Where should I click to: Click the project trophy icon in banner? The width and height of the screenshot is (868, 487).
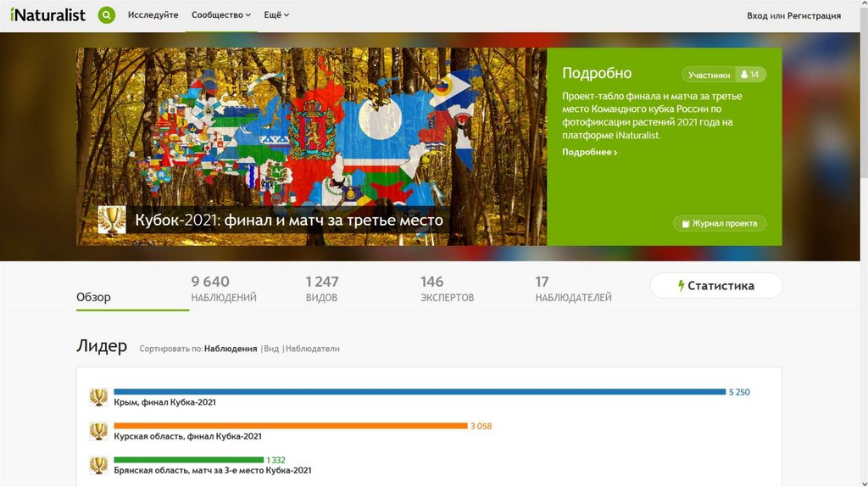click(112, 220)
